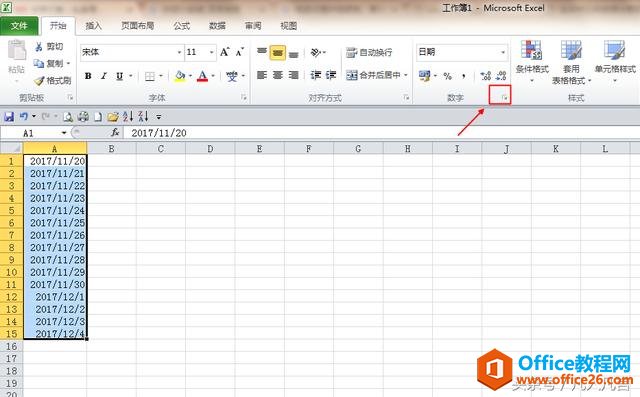Apply comma thousands separator style
The image size is (640, 397).
464,76
